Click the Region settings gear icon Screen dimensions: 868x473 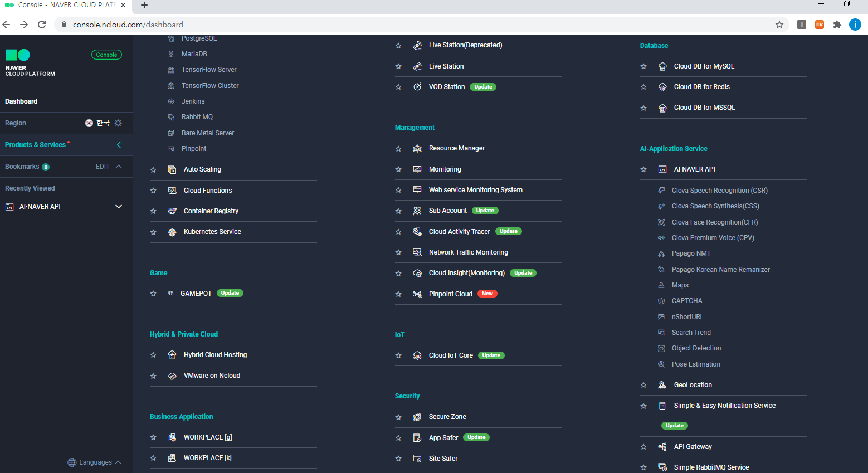point(118,123)
